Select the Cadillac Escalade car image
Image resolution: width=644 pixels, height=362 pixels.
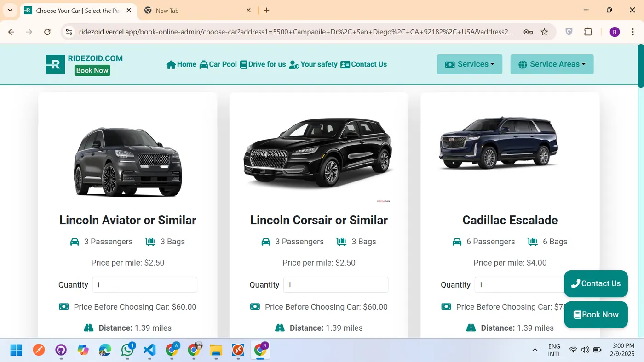pyautogui.click(x=499, y=142)
